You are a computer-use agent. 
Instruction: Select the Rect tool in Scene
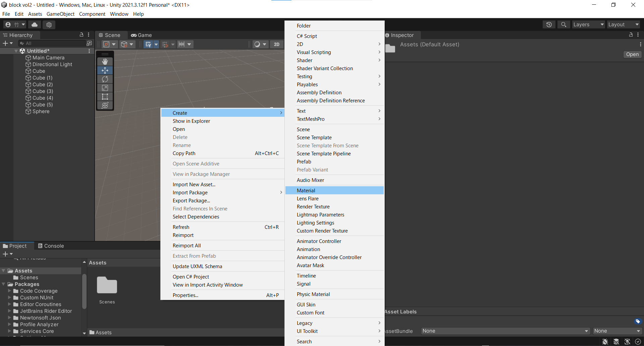[x=105, y=97]
